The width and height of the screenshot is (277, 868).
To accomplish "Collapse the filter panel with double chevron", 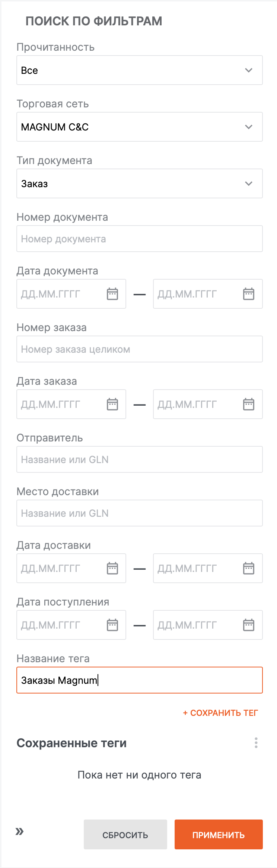I will pyautogui.click(x=20, y=831).
